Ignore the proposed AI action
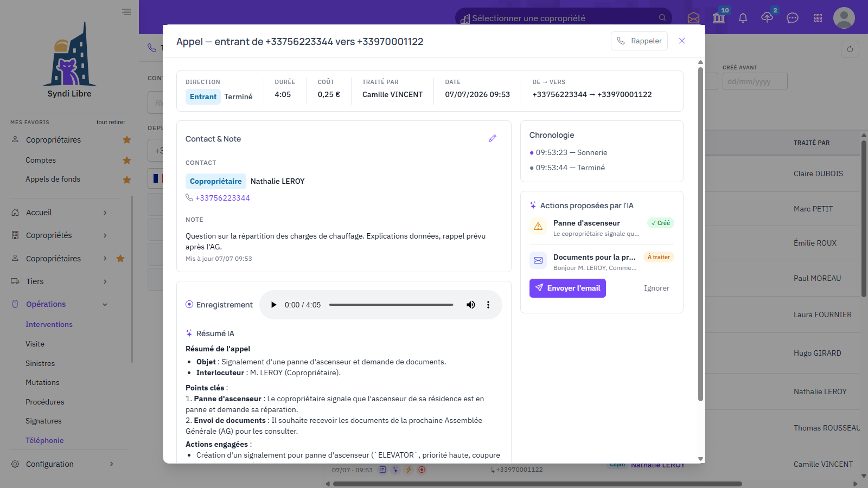This screenshot has width=868, height=488. (x=656, y=288)
